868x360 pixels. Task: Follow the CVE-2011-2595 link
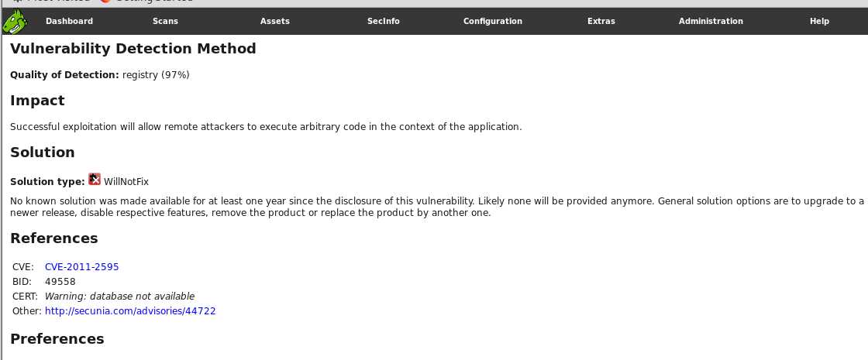pos(82,267)
